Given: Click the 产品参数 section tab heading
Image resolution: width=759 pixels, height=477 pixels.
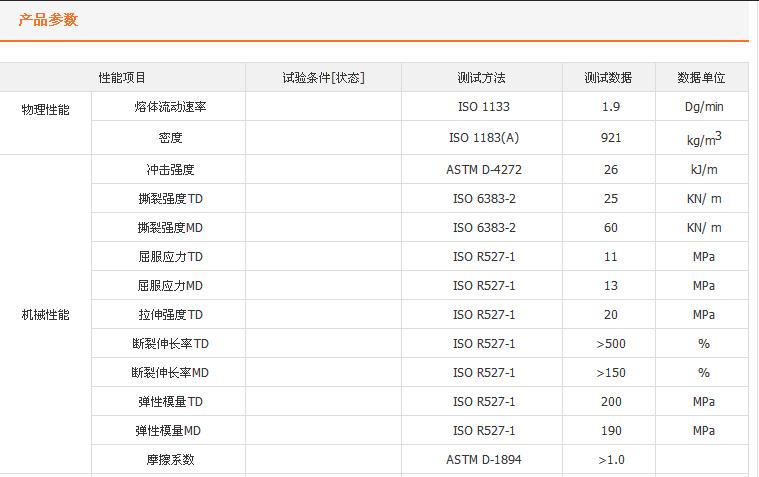Looking at the screenshot, I should tap(48, 20).
